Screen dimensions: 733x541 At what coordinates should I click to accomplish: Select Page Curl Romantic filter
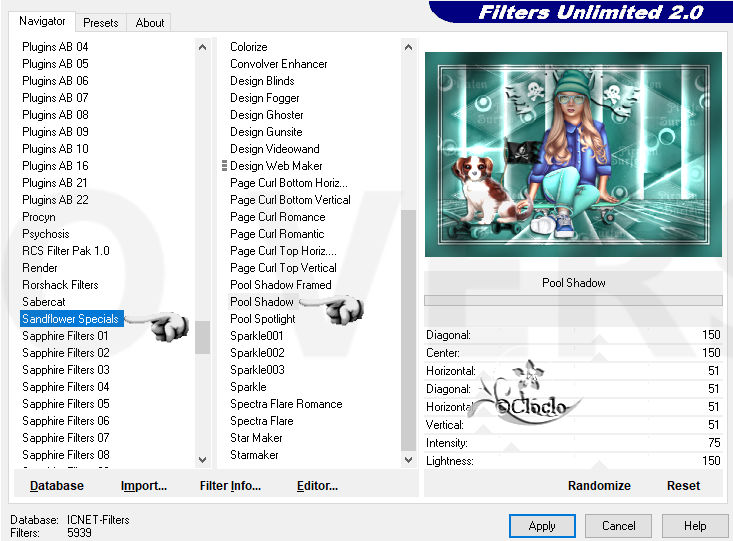[277, 234]
